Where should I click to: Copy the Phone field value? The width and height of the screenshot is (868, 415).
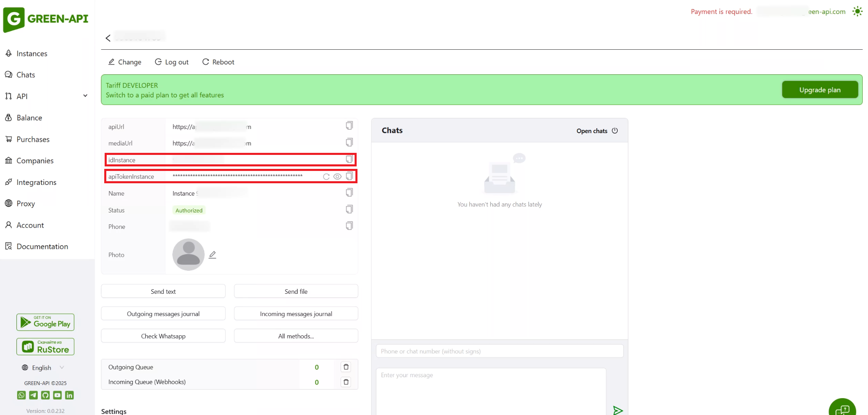click(x=349, y=226)
